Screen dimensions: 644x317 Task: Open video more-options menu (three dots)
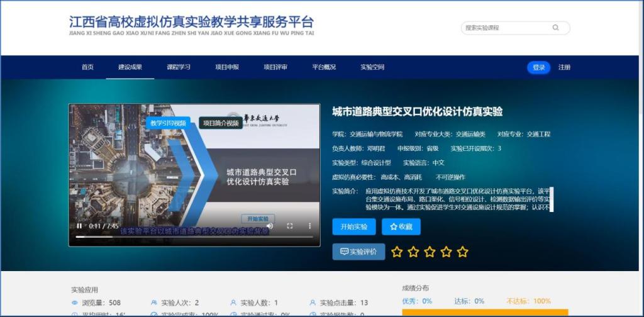click(x=309, y=226)
